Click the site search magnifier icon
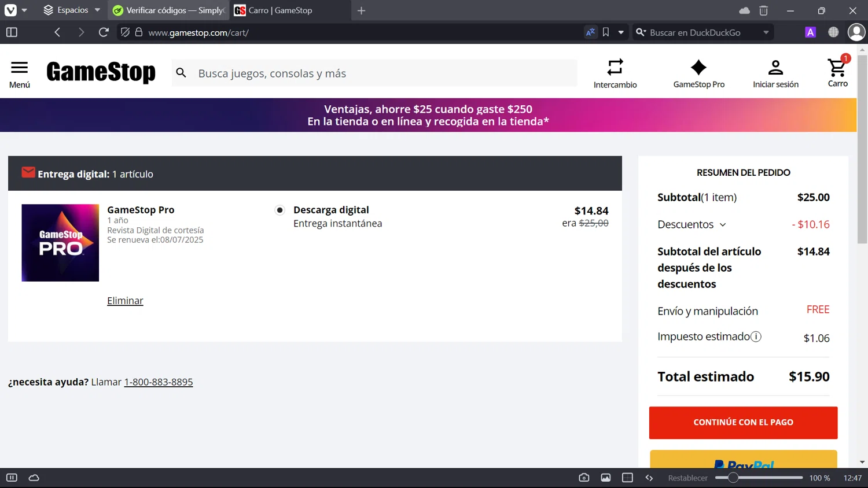Viewport: 868px width, 488px height. (x=181, y=73)
